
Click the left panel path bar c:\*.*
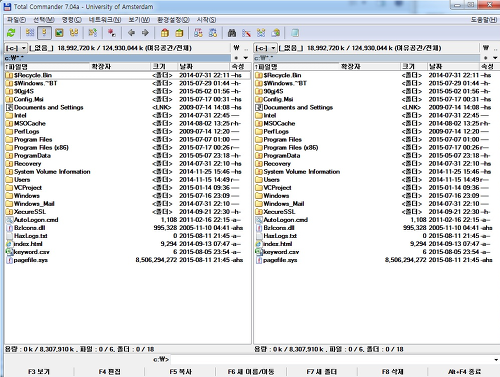117,58
